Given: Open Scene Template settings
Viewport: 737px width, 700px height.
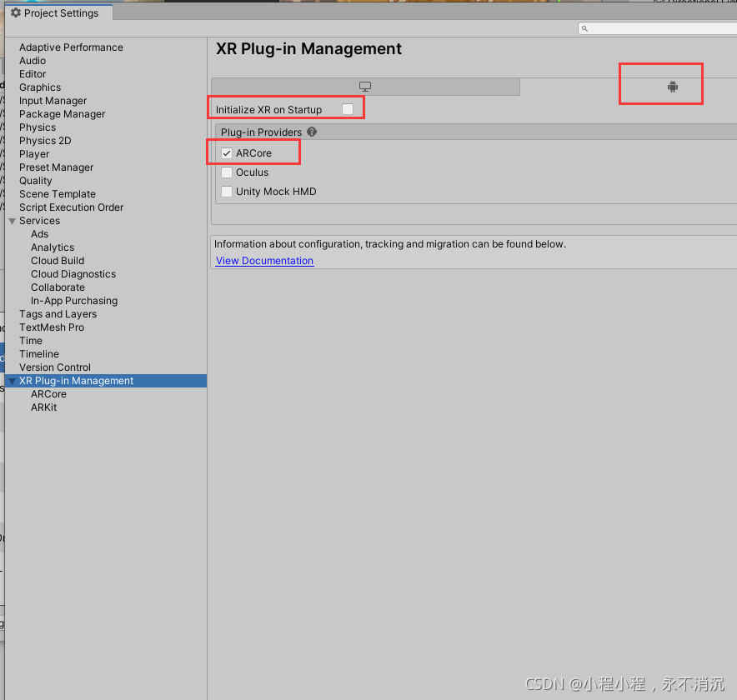Looking at the screenshot, I should pos(58,194).
